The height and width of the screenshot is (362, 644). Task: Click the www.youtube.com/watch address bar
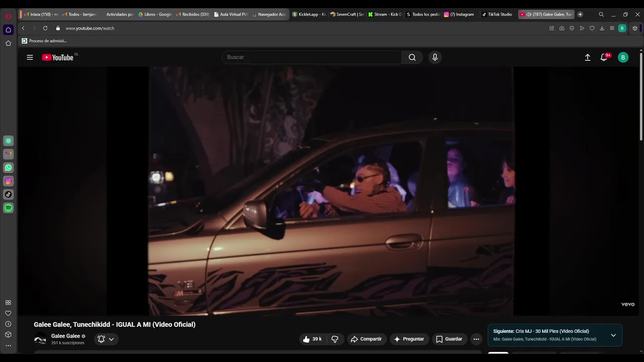click(90, 28)
